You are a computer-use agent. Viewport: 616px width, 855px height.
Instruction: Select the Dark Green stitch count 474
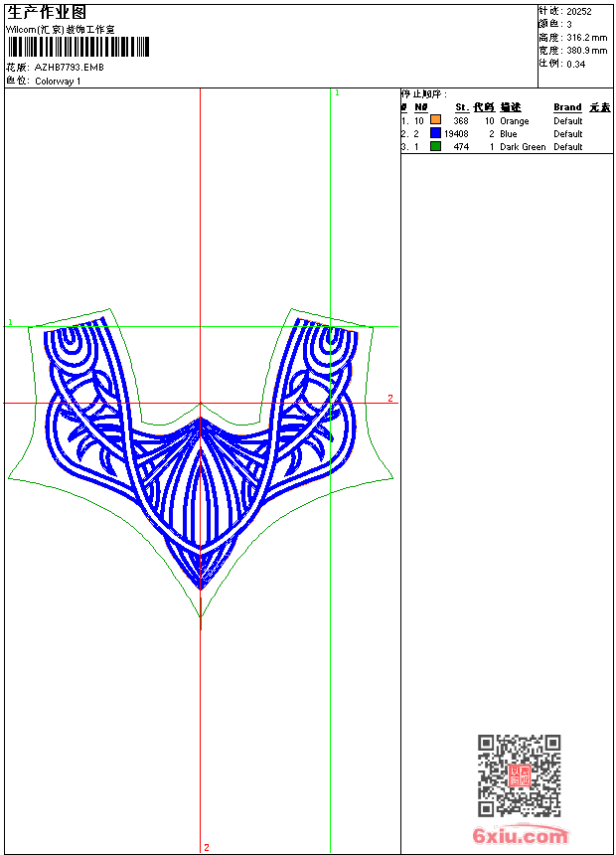tap(461, 147)
